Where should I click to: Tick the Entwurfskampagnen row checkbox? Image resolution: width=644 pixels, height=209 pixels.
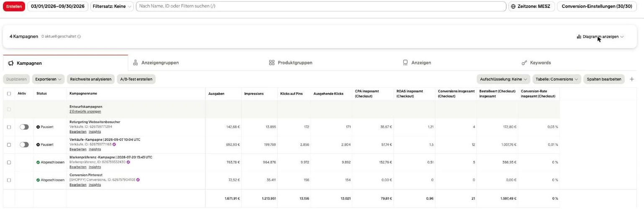[x=9, y=109]
